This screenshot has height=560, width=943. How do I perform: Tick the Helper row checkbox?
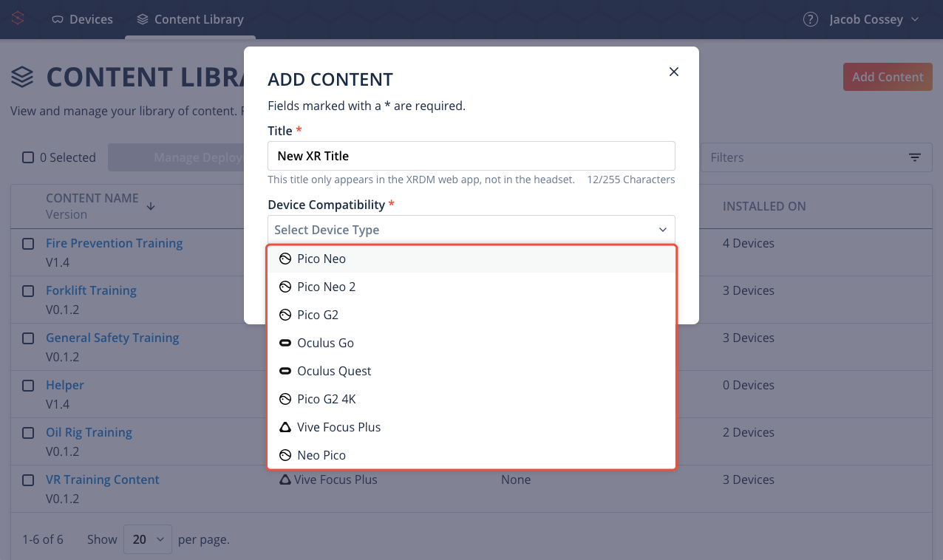tap(28, 386)
